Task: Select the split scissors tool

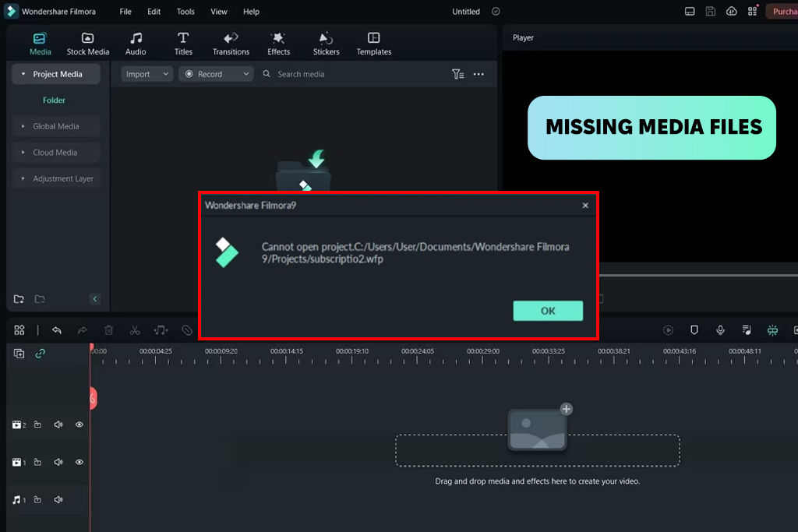Action: (134, 330)
